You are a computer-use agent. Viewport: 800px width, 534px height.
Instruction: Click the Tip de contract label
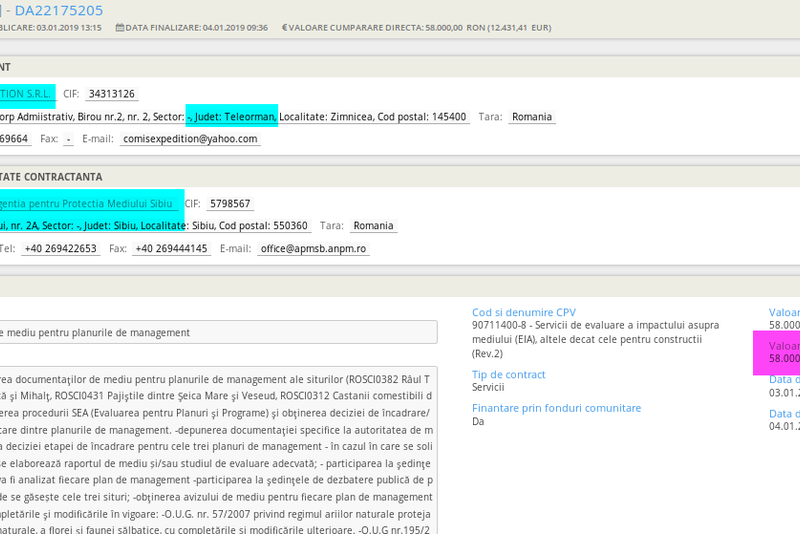pyautogui.click(x=508, y=374)
